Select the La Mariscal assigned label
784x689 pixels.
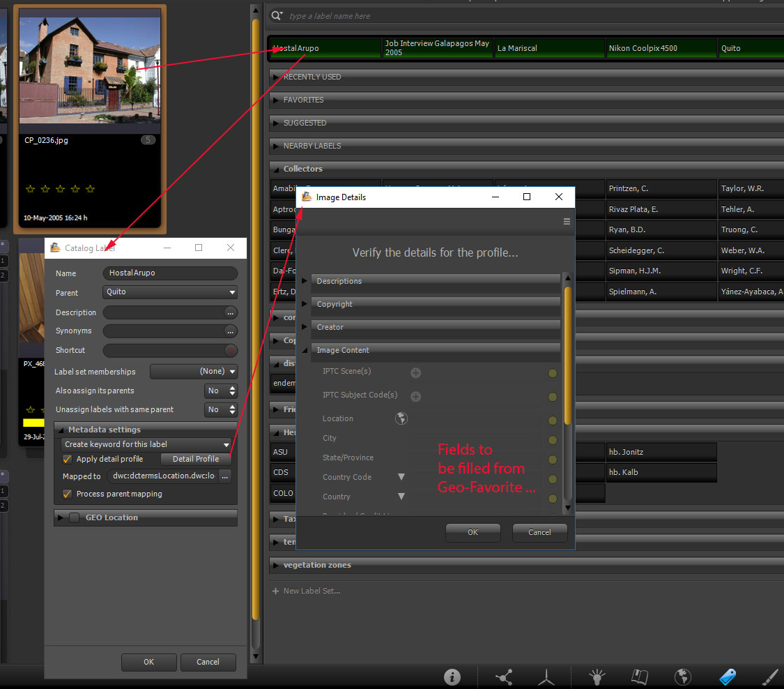pyautogui.click(x=550, y=48)
